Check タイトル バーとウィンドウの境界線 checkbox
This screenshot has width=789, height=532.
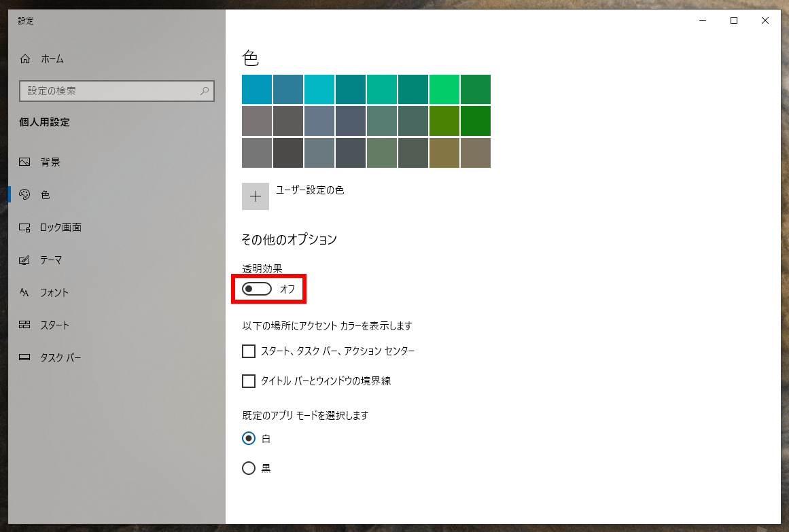[x=249, y=381]
